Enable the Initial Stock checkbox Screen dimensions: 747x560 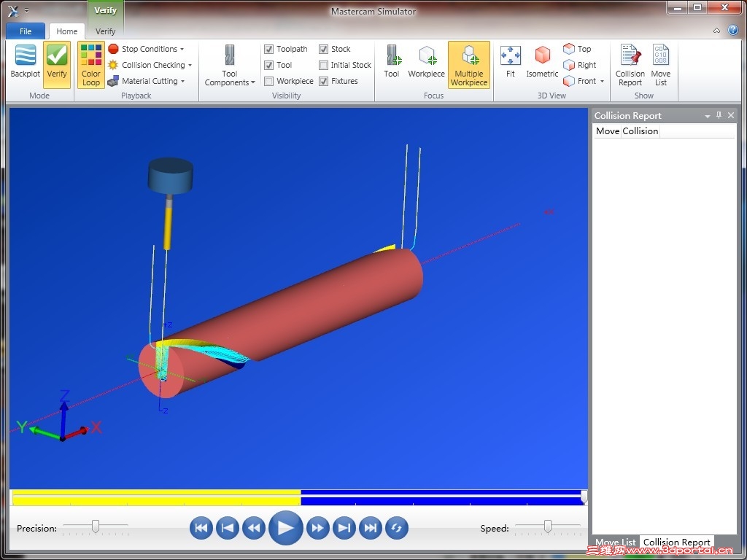coord(323,65)
